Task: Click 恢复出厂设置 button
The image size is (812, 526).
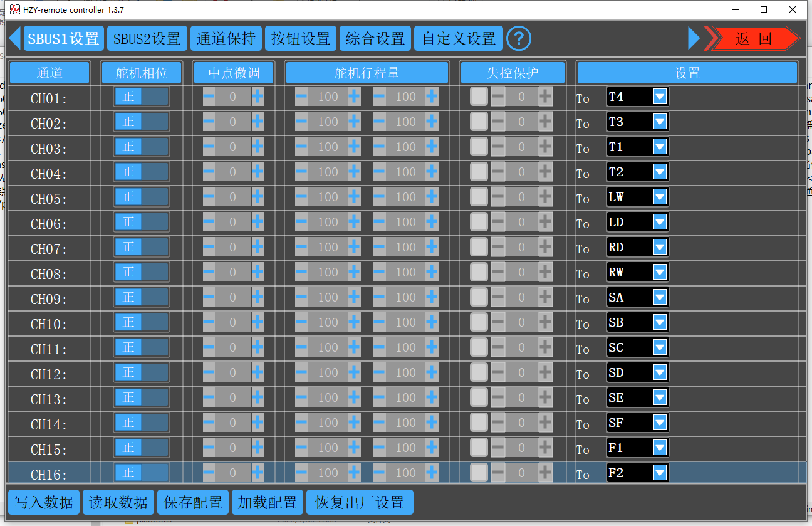Action: [360, 502]
